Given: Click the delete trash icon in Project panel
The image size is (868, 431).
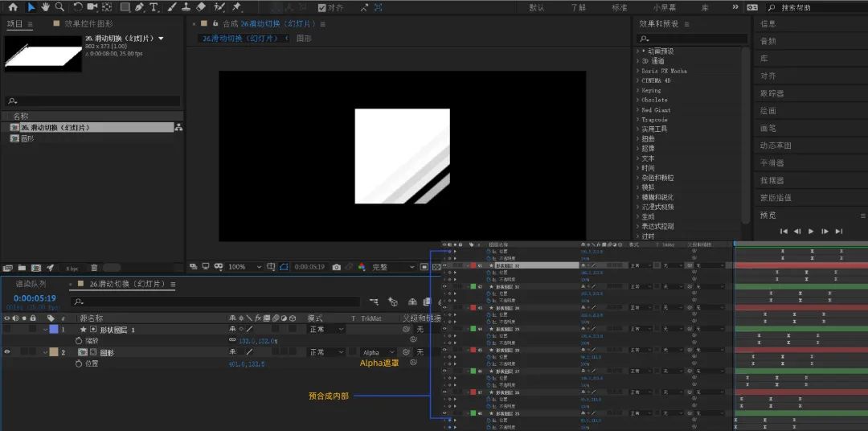Looking at the screenshot, I should 94,268.
